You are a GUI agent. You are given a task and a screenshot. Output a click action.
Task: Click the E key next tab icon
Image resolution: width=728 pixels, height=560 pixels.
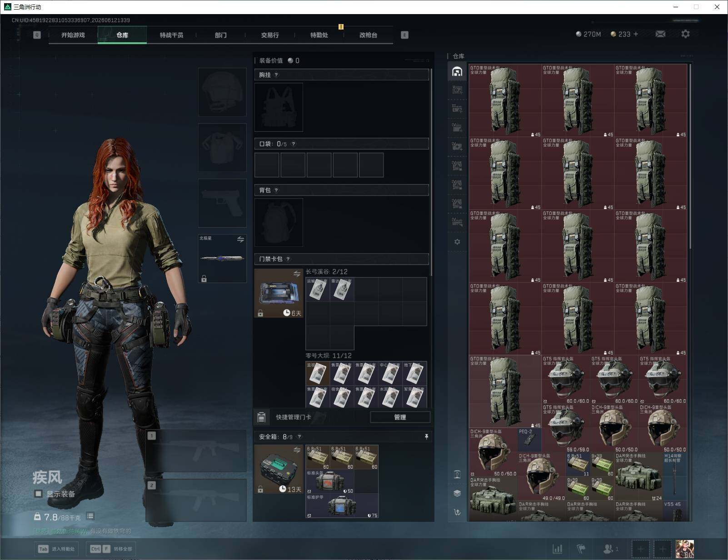click(x=404, y=35)
